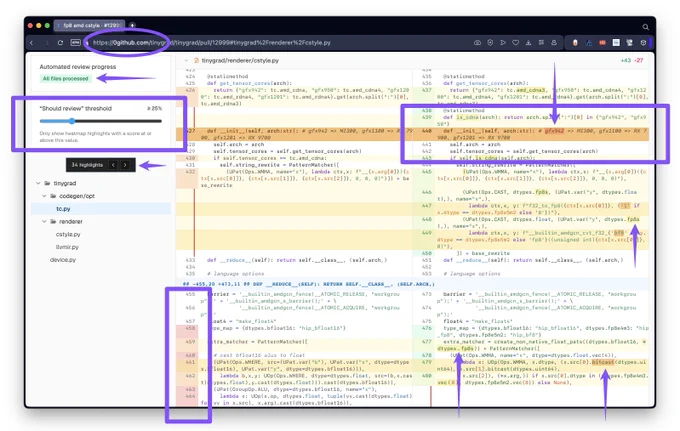Open a new tab with the plus button
680x431 pixels.
click(x=132, y=25)
